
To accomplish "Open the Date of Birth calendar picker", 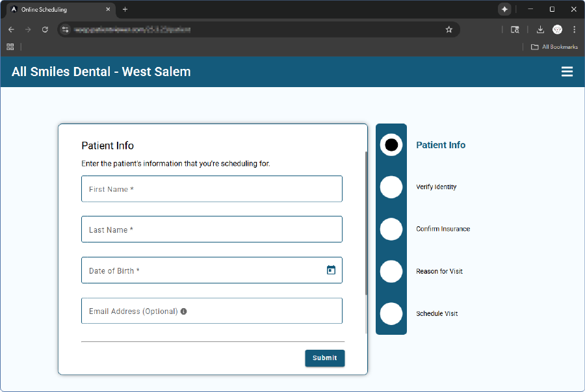I will coord(331,270).
